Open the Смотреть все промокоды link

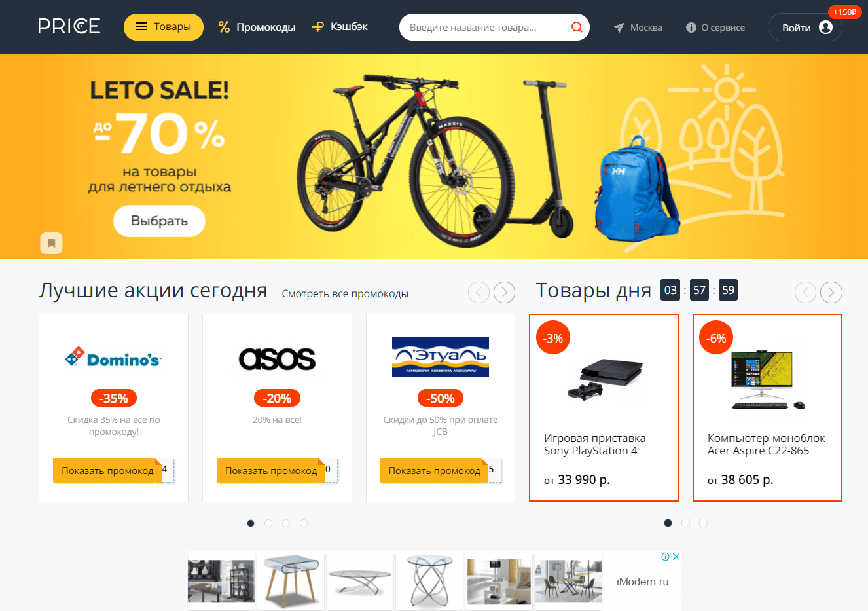pos(345,294)
